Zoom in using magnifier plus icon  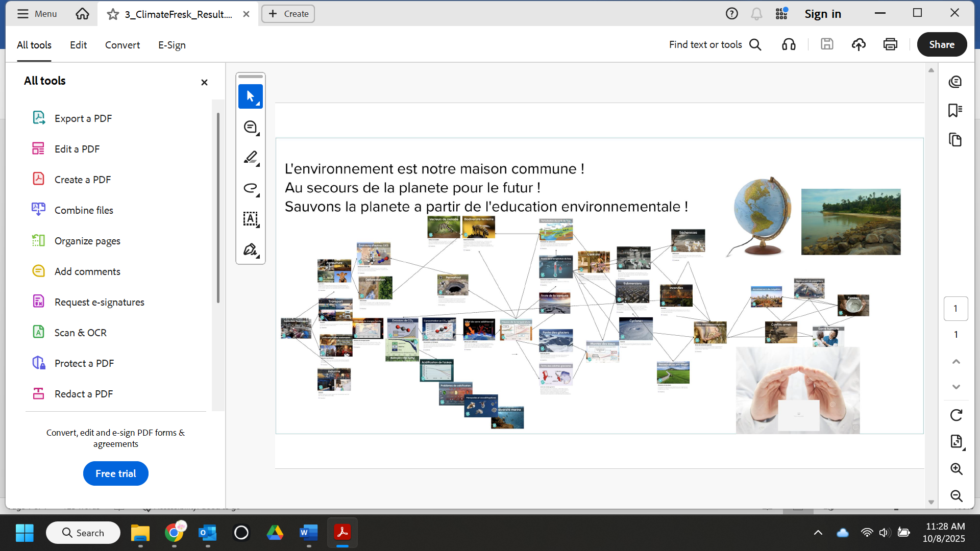tap(956, 469)
